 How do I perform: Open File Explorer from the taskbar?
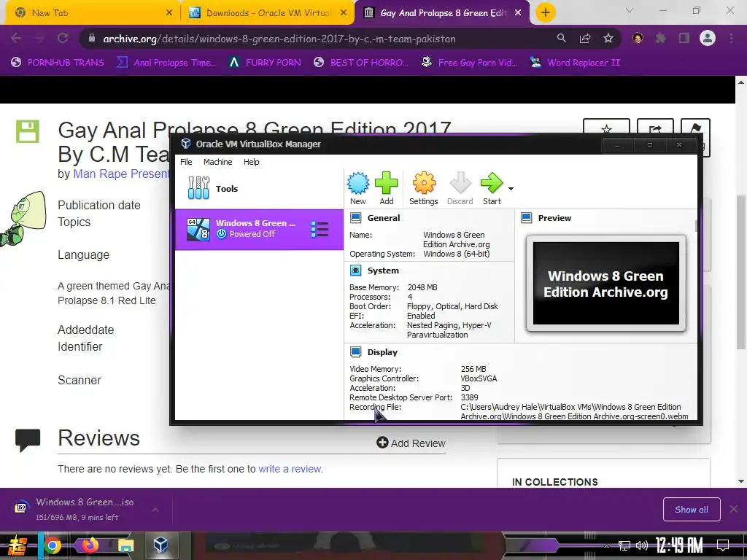click(x=125, y=545)
